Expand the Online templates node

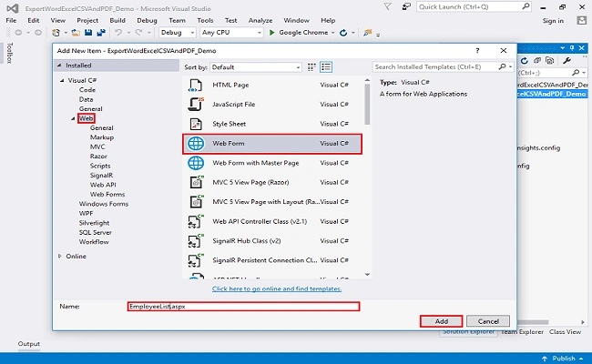(59, 256)
